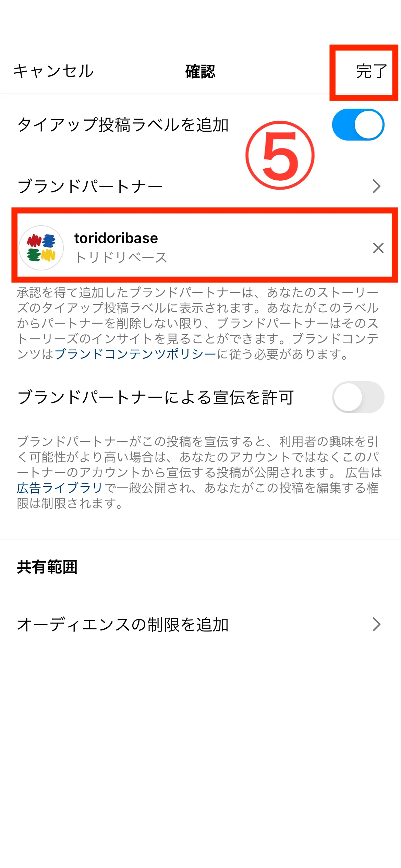
Task: Enable ブランドパートナーによる宣伝を許可
Action: (x=358, y=396)
